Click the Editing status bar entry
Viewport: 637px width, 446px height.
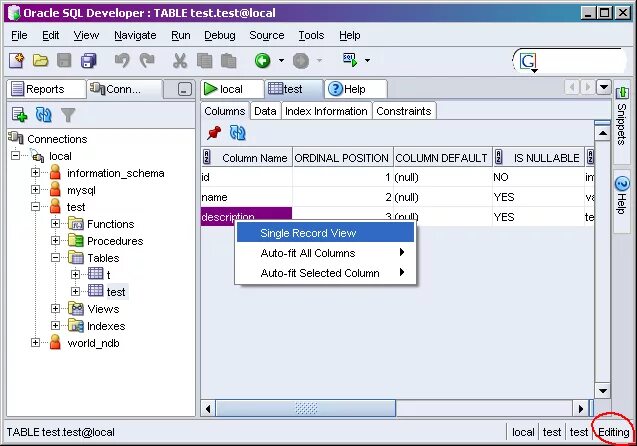pyautogui.click(x=614, y=432)
